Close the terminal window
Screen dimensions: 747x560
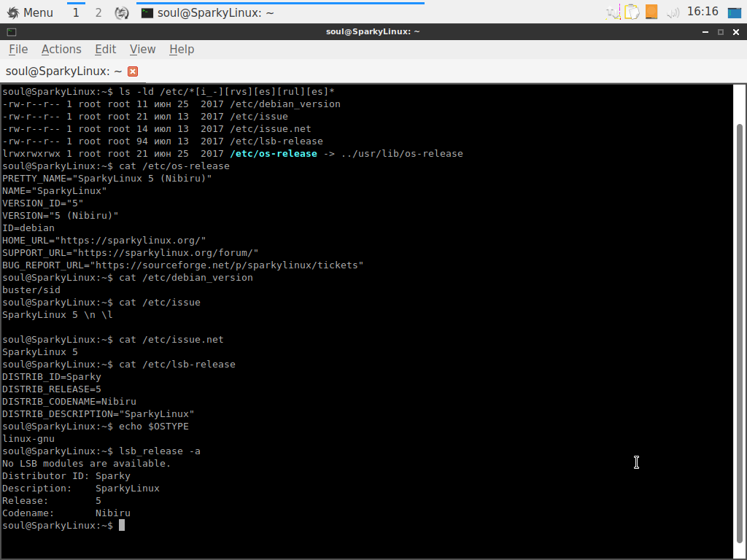coord(736,32)
